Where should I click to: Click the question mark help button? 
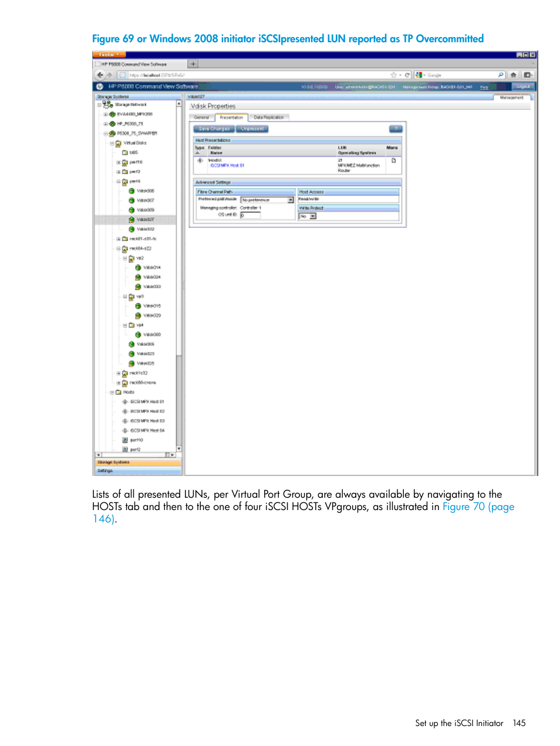[396, 129]
